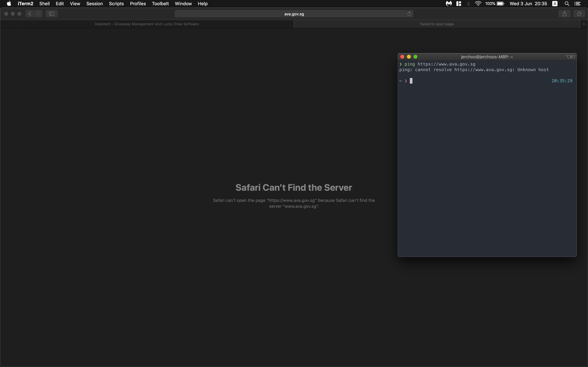Toggle Safari sidebar panel
This screenshot has height=367, width=588.
52,14
